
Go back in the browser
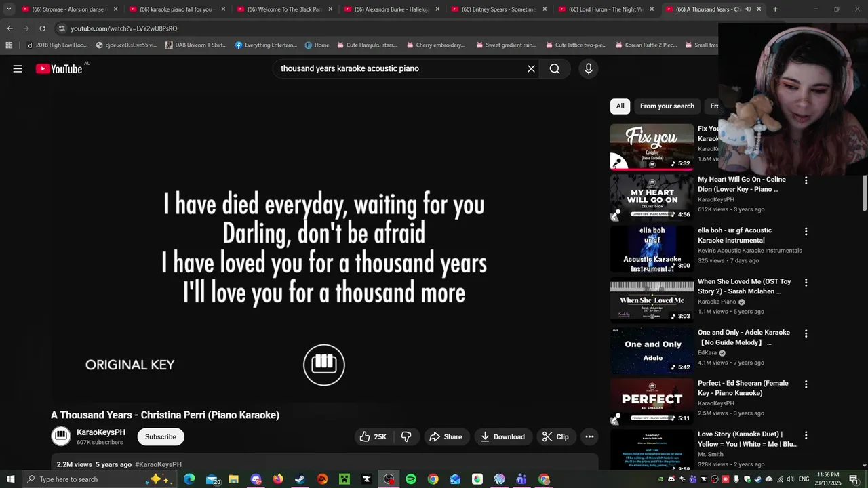(9, 28)
